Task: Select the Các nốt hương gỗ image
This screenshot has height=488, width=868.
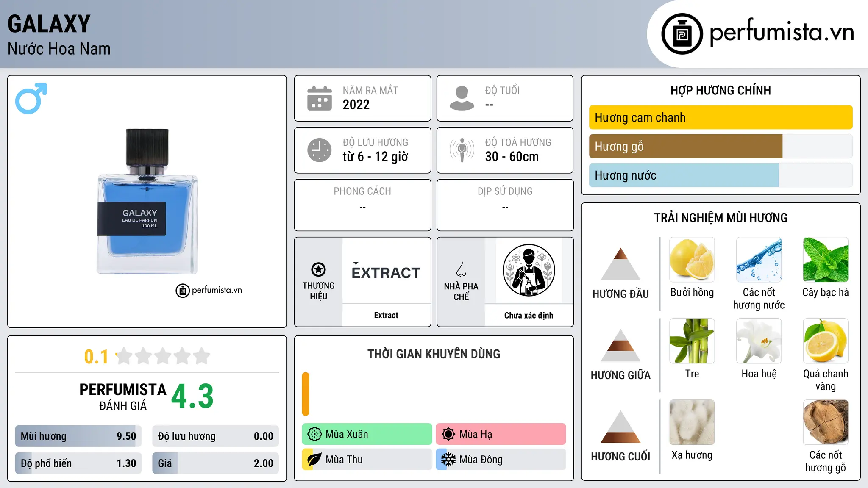Action: [x=826, y=422]
